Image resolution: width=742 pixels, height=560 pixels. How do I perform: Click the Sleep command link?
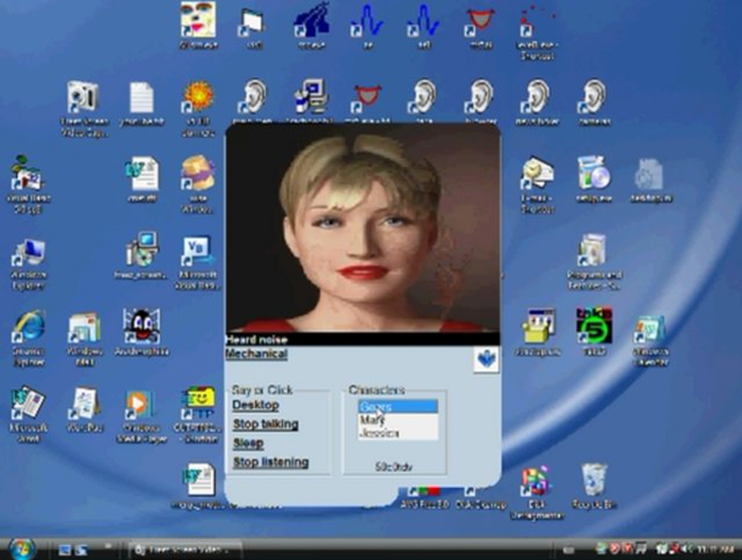tap(248, 443)
